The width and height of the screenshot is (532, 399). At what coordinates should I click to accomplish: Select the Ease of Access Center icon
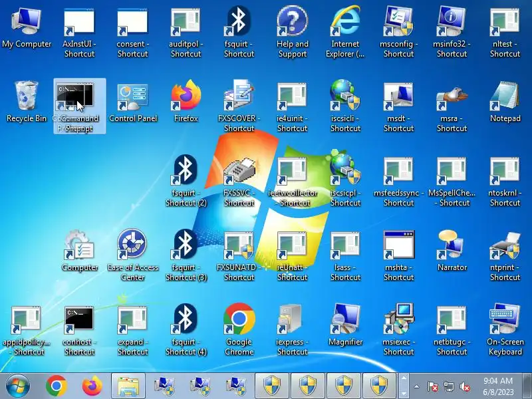point(132,255)
